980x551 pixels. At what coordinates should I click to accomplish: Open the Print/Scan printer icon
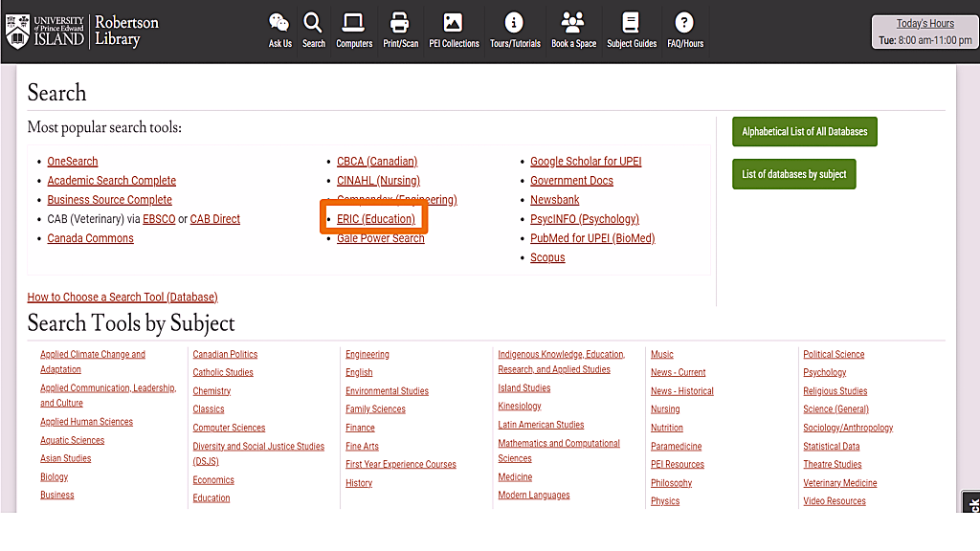click(400, 23)
